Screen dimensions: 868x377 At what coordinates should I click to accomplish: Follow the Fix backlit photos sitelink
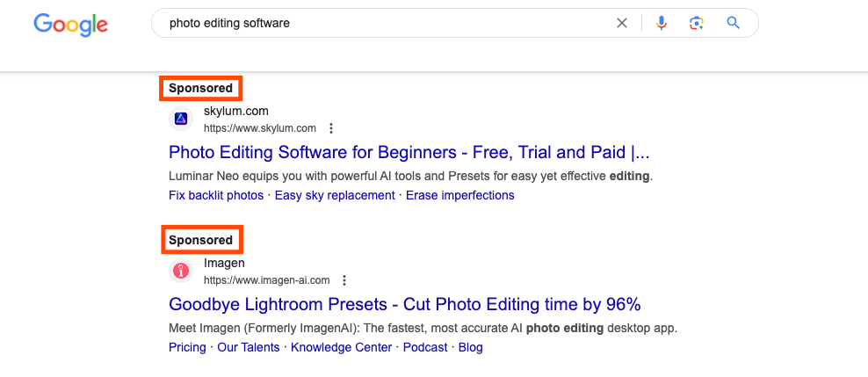216,195
